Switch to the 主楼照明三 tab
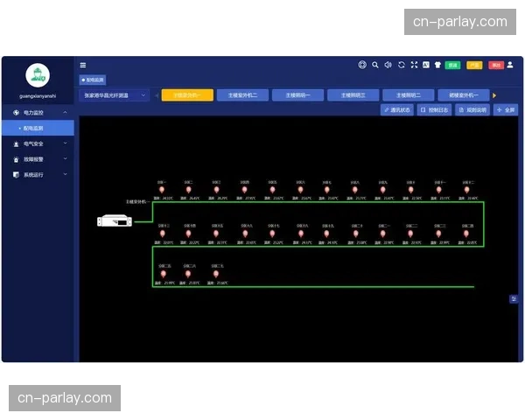 (353, 95)
